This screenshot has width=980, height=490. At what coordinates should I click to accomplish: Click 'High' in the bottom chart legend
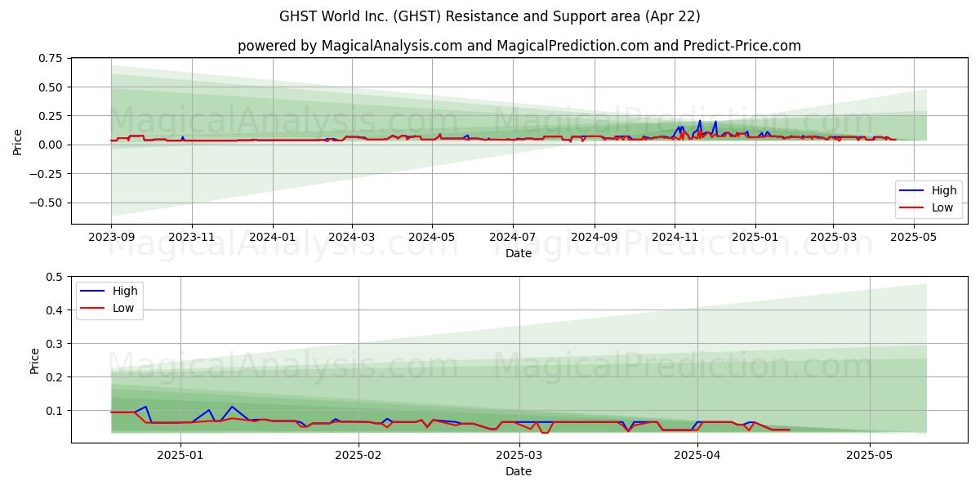pyautogui.click(x=125, y=291)
